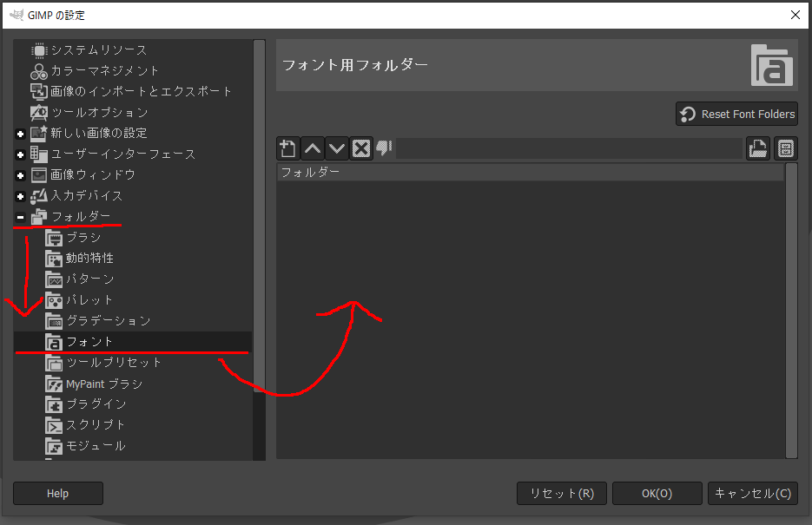The width and height of the screenshot is (812, 525).
Task: Select カラーマネジメント in the tree
Action: click(104, 71)
